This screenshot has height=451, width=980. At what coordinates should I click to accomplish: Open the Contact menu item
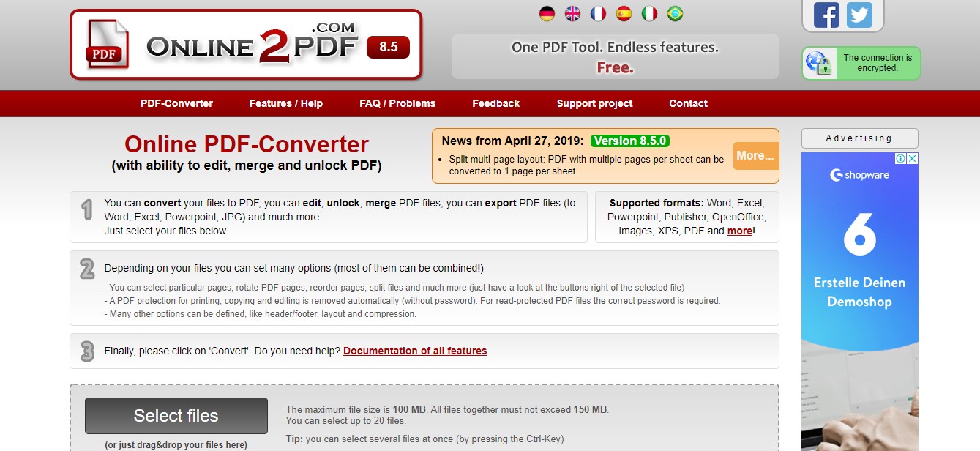[688, 103]
